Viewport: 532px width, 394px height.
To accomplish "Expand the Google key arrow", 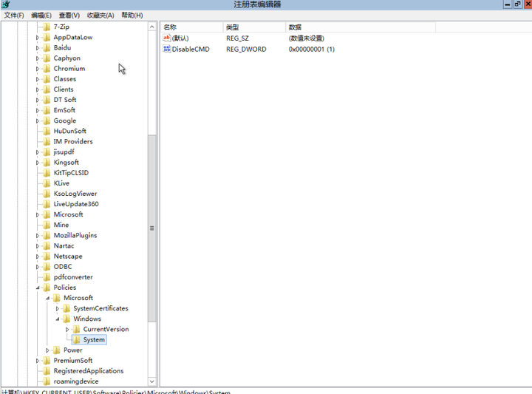I will click(38, 120).
